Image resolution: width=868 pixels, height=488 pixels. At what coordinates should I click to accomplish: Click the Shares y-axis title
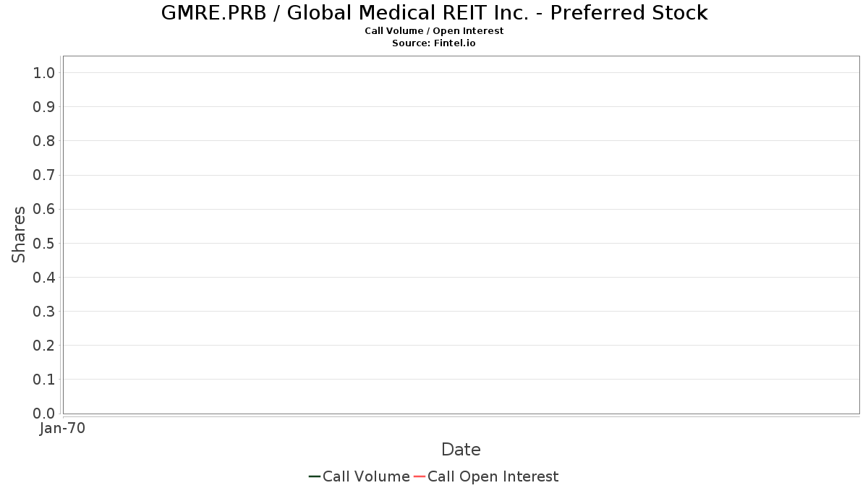(19, 234)
